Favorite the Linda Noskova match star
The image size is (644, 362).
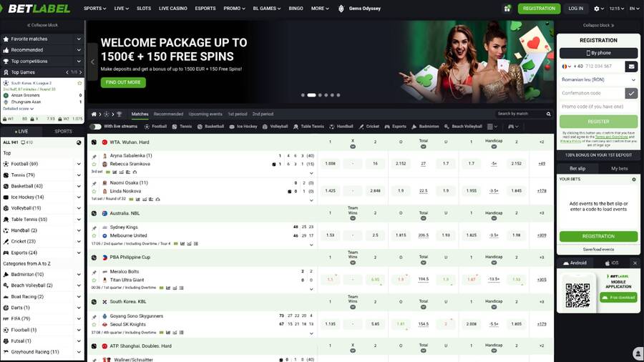(94, 191)
